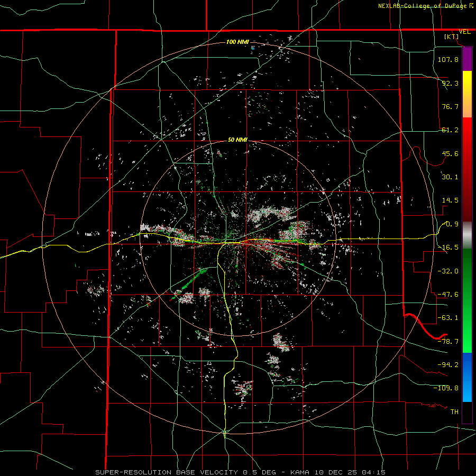
Task: Select the 76.7 scale value
Action: click(x=450, y=106)
